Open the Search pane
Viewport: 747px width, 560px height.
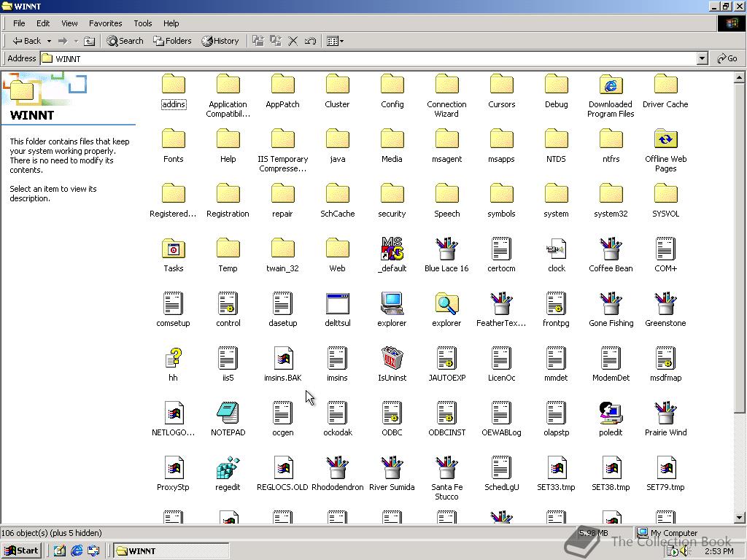125,41
